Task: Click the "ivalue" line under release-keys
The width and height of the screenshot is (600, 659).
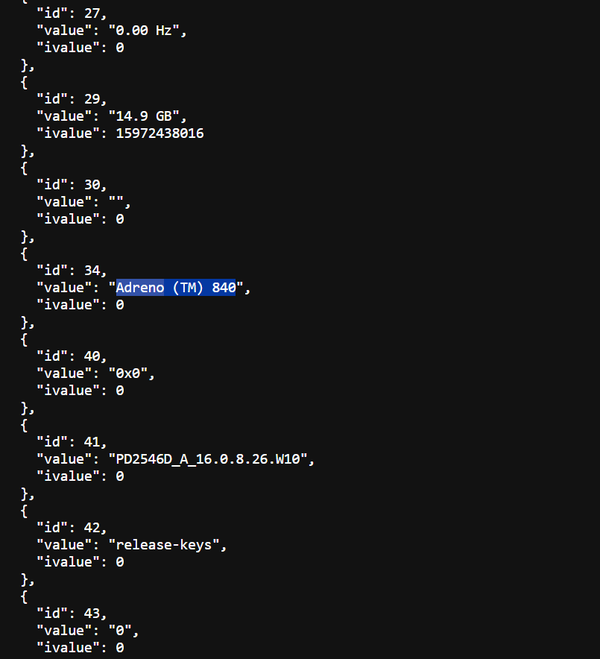Action: coord(80,562)
